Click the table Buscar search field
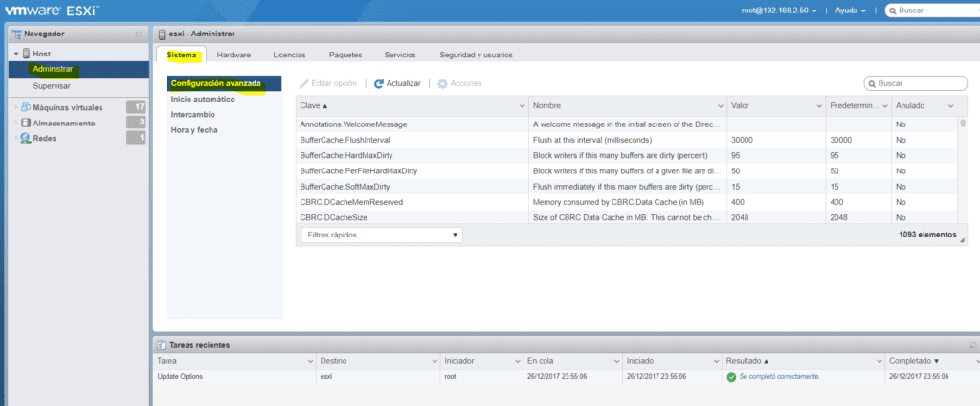Screen dimensions: 980x406 [916, 83]
